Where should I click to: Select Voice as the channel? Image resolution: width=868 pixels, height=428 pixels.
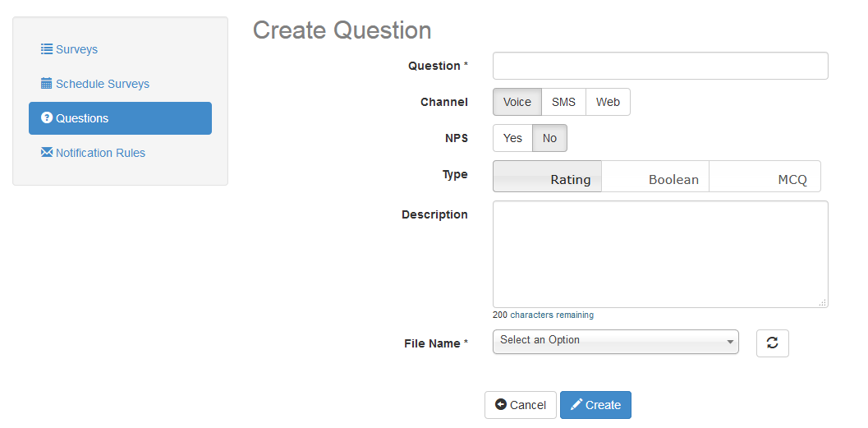(517, 102)
